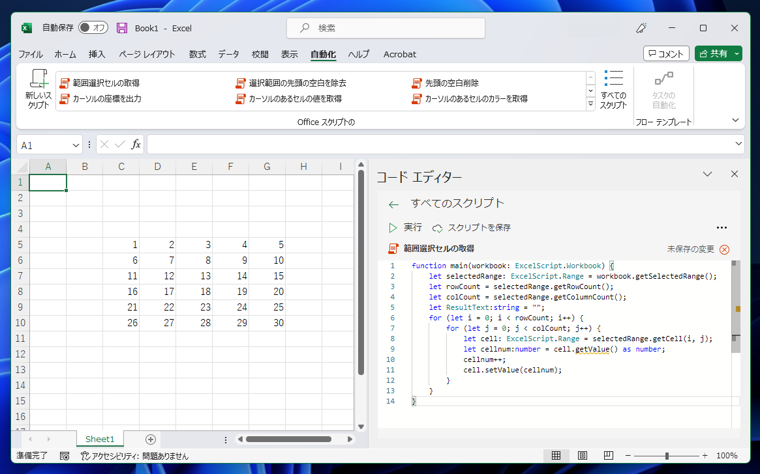Click the vertical scrollbar of the worksheet
This screenshot has height=474, width=760.
361,273
